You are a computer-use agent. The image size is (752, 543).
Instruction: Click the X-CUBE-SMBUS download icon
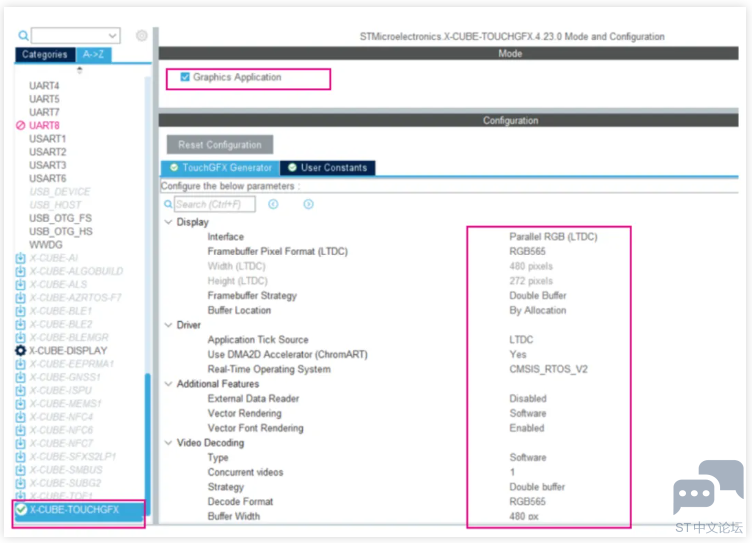coord(21,470)
